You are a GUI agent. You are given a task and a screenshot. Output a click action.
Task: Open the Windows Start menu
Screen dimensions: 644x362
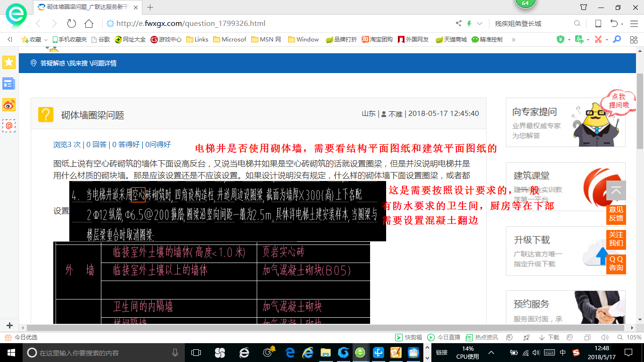11,353
